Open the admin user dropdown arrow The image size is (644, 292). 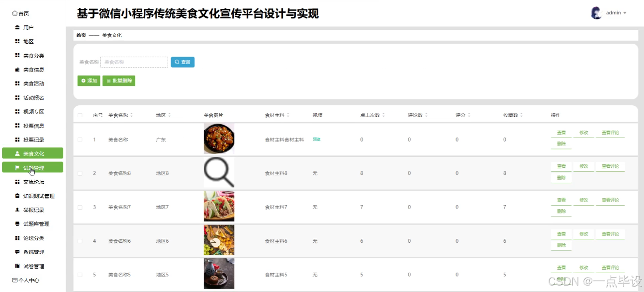[x=625, y=13]
